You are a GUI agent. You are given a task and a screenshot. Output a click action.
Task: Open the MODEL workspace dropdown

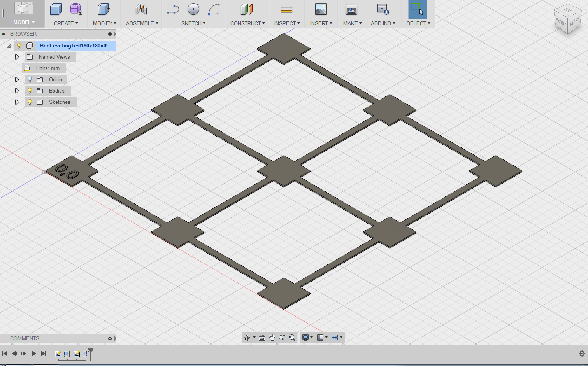pyautogui.click(x=24, y=22)
